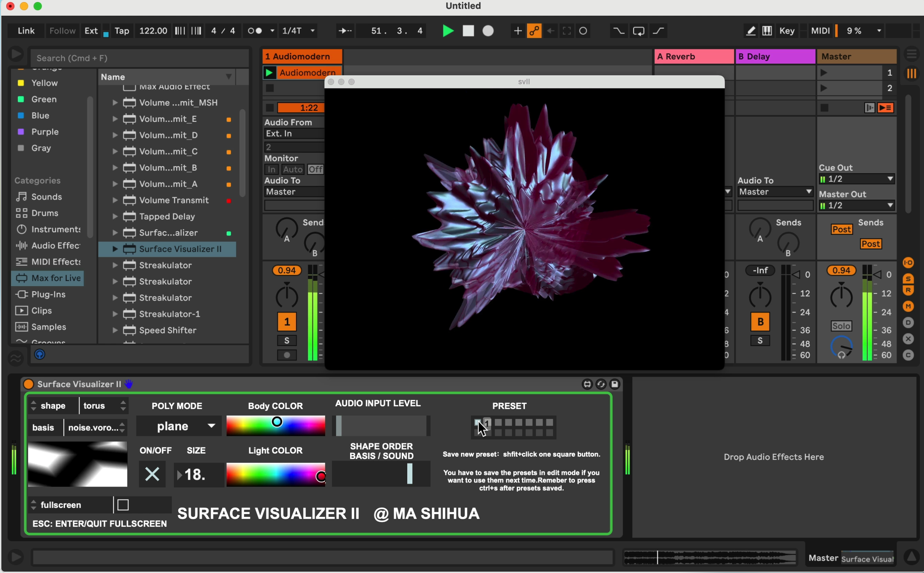Open the POLY MODE plane dropdown
The height and width of the screenshot is (573, 924).
pos(179,426)
